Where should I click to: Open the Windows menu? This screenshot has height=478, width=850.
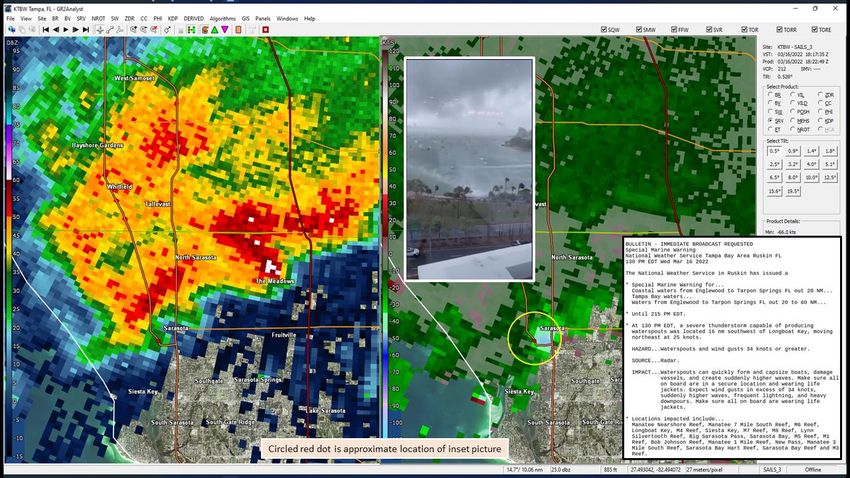[x=287, y=18]
